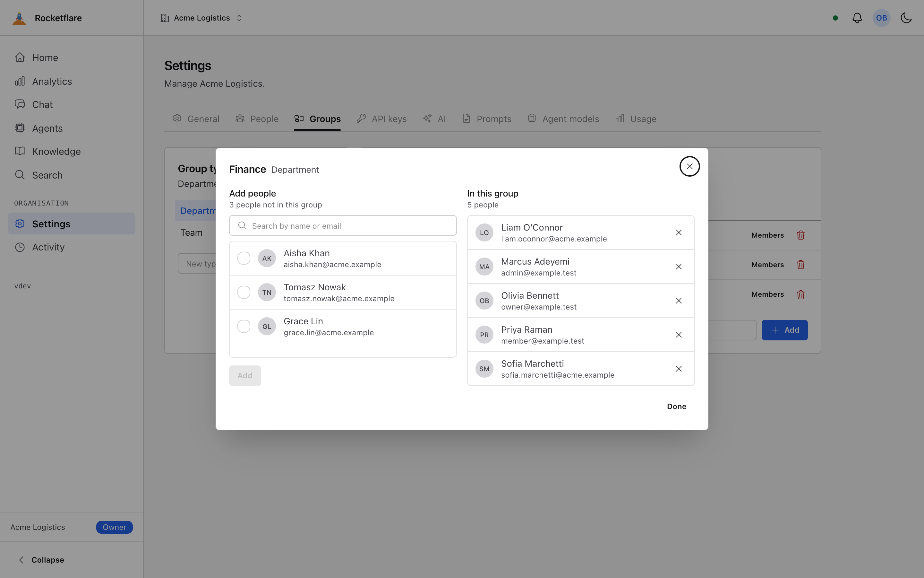Click Grace Lin's GL avatar
The height and width of the screenshot is (578, 924).
coord(267,327)
